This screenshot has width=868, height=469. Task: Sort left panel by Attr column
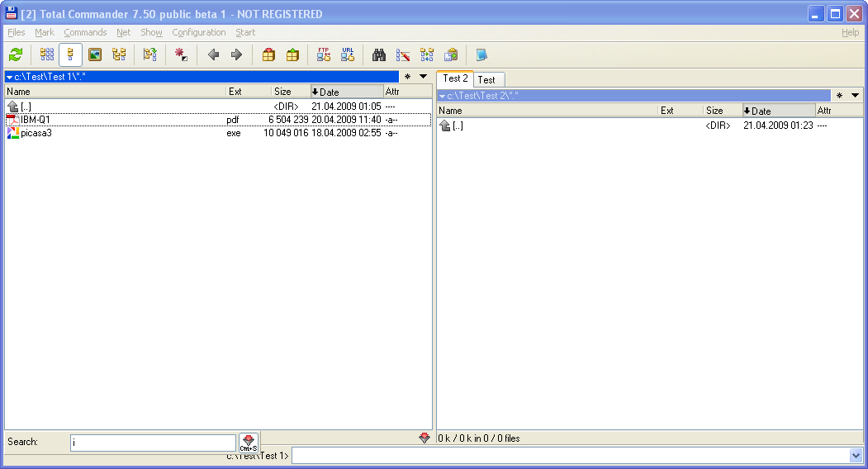[x=407, y=92]
